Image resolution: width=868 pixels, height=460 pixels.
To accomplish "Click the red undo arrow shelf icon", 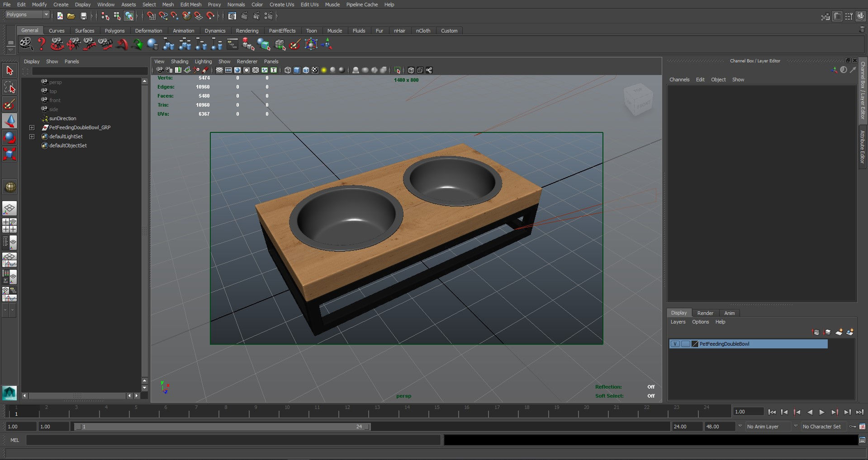I will 123,44.
